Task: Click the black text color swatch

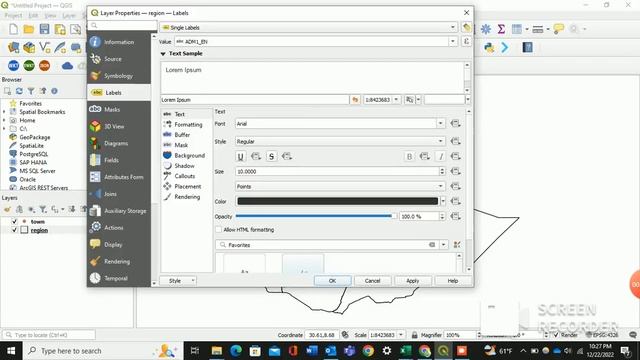Action: coord(338,201)
